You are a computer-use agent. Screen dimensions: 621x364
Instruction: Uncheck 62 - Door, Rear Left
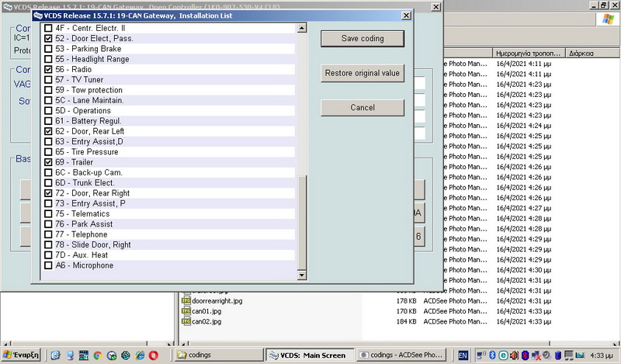[48, 131]
